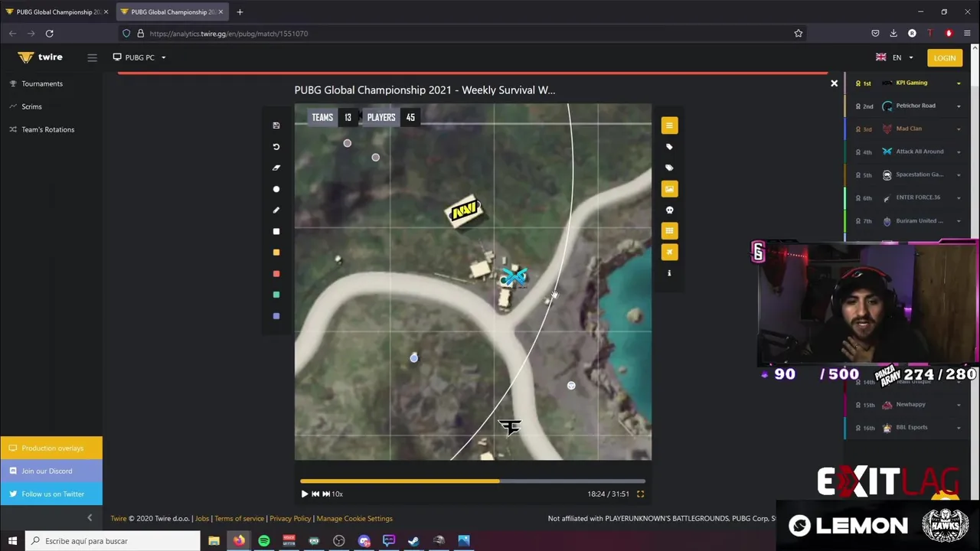The width and height of the screenshot is (980, 551).
Task: Open Steam from the taskbar
Action: click(413, 541)
